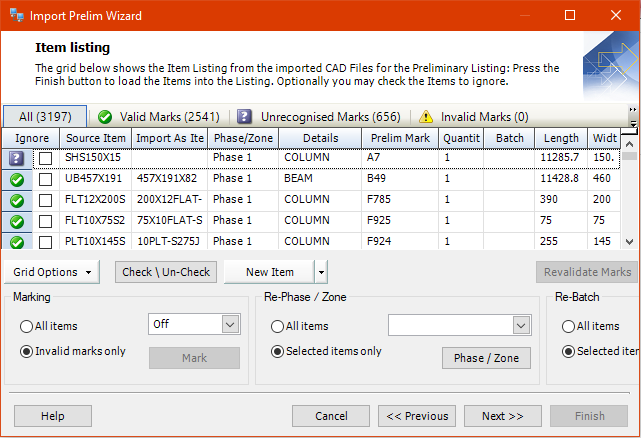Tick the Ignore checkbox for SHS150X15
This screenshot has height=438, width=641.
(x=45, y=158)
